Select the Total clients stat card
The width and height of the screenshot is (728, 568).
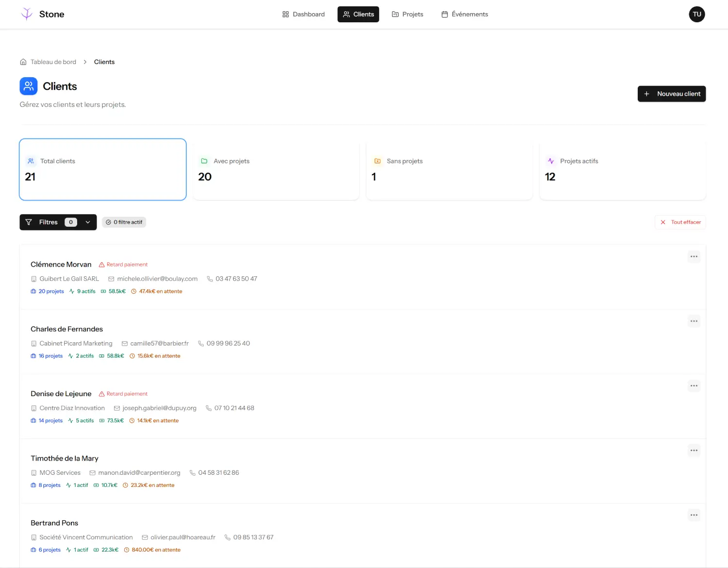pyautogui.click(x=103, y=169)
